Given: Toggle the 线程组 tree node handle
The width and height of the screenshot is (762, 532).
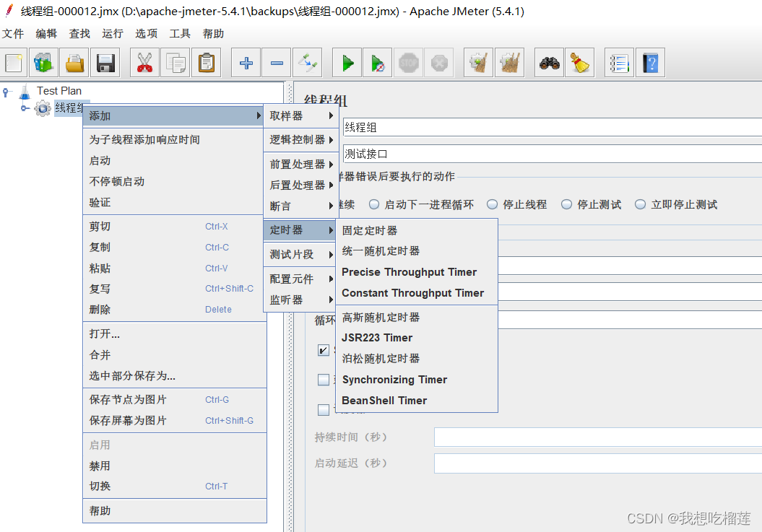Looking at the screenshot, I should pyautogui.click(x=25, y=108).
